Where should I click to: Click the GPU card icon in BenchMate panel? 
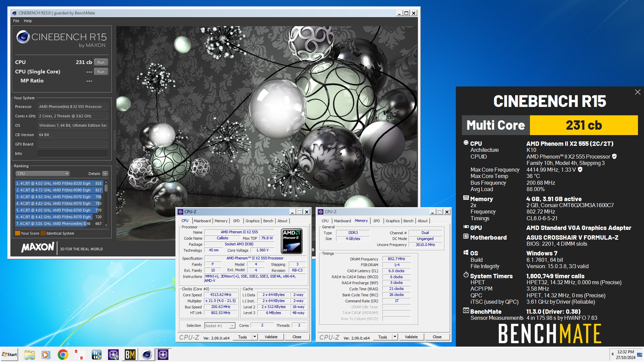click(x=466, y=227)
